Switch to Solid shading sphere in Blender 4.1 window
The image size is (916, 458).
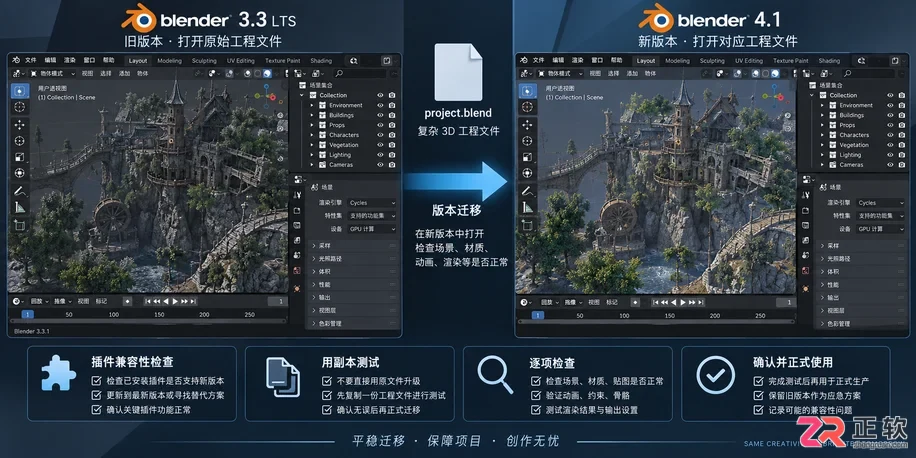click(755, 74)
